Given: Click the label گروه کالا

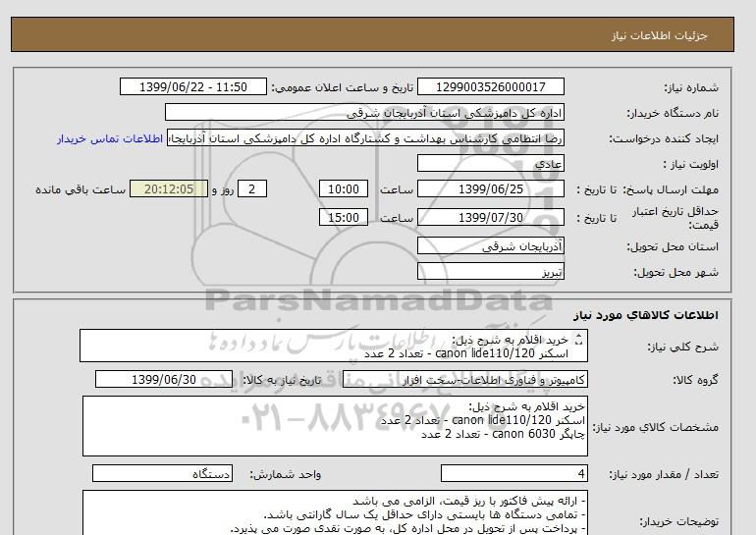Looking at the screenshot, I should [696, 380].
